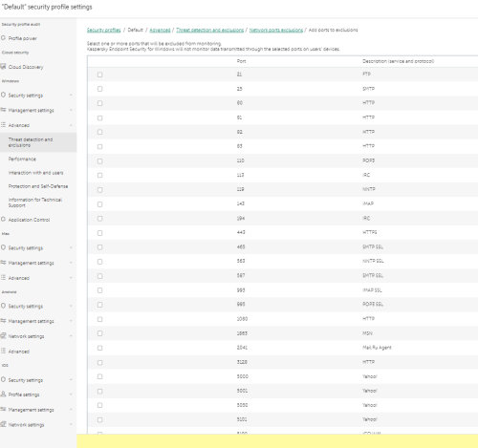
Task: Enable the checkbox for port 443 HTTPS
Action: [99, 233]
